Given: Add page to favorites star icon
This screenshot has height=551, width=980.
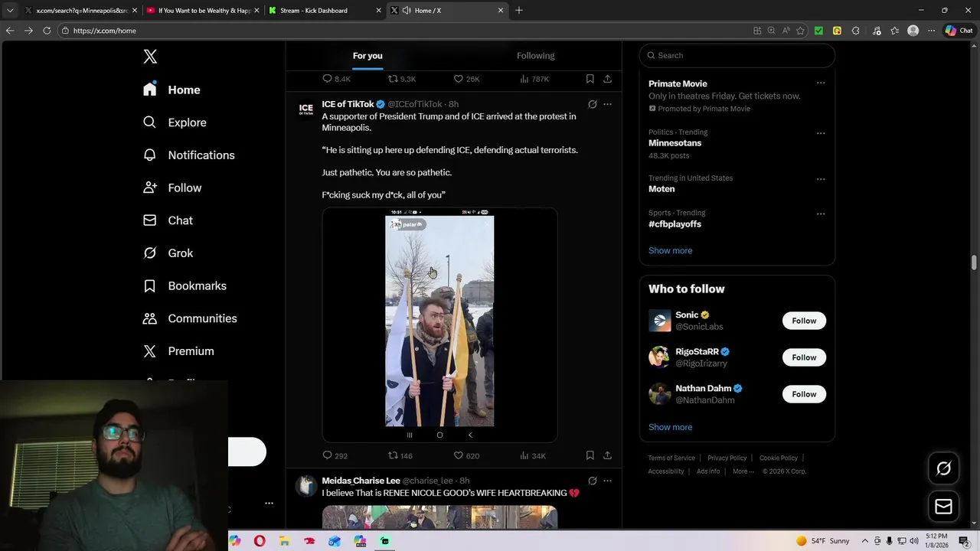Looking at the screenshot, I should (800, 31).
